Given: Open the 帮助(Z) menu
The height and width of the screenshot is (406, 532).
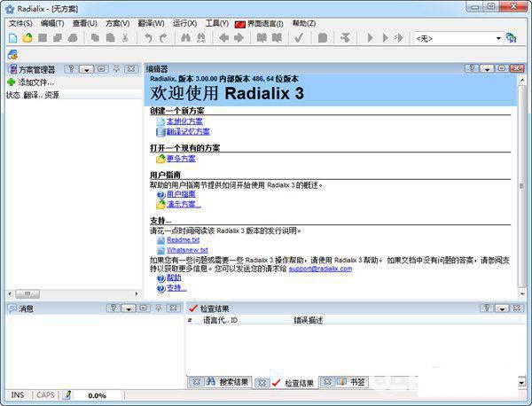Looking at the screenshot, I should point(304,23).
